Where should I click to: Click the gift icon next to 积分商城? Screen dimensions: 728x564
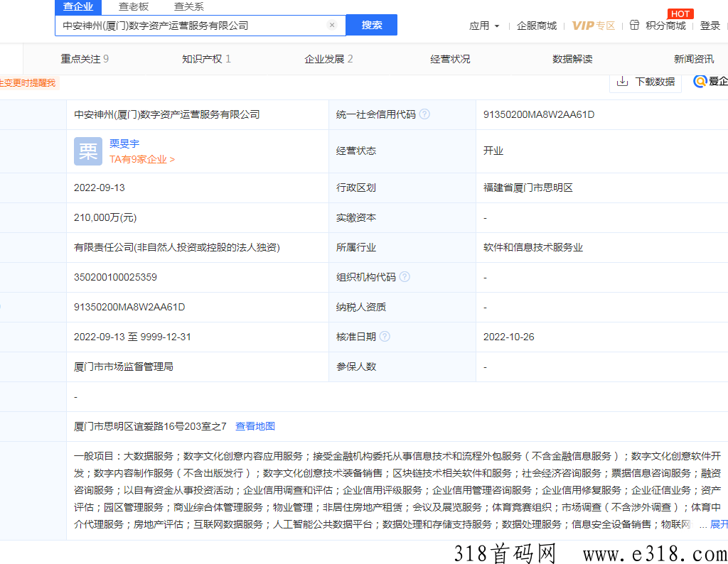click(x=634, y=25)
